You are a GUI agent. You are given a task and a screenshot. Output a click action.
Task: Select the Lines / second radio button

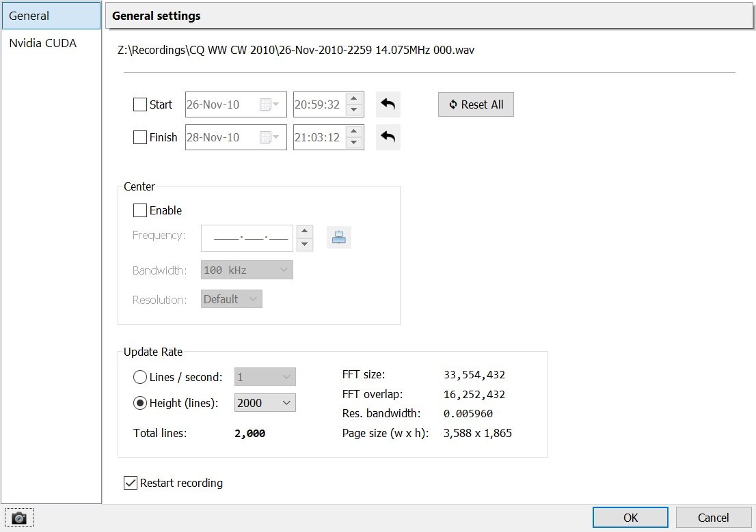[x=140, y=376]
